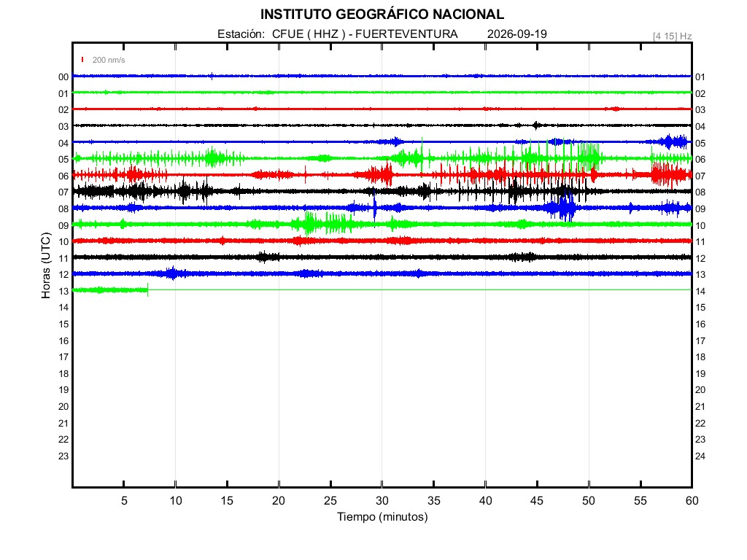Click the 200 nm/s scale text

tap(109, 60)
